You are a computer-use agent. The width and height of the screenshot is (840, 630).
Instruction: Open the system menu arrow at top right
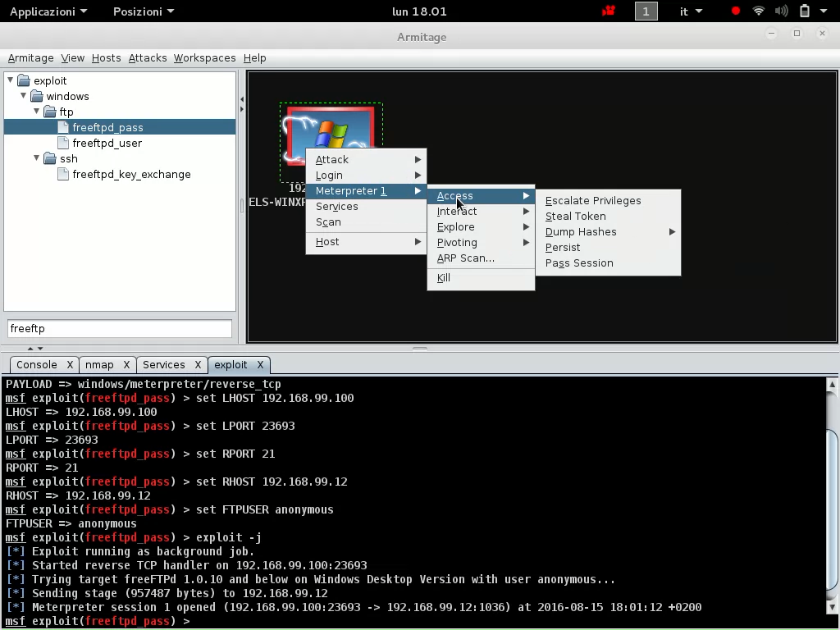tap(824, 11)
